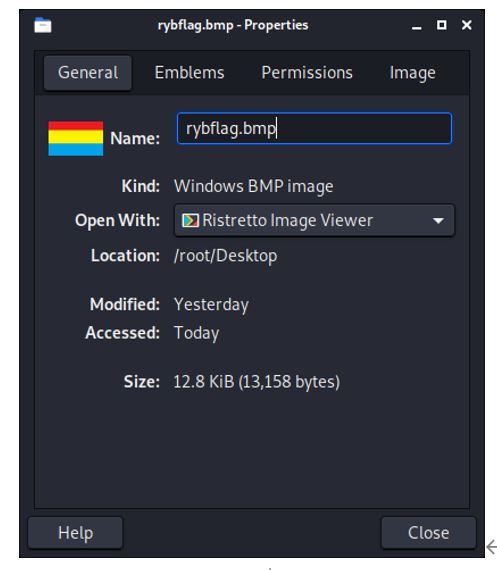The image size is (497, 570).
Task: Click the Windows BMP image kind text
Action: pyautogui.click(x=253, y=186)
